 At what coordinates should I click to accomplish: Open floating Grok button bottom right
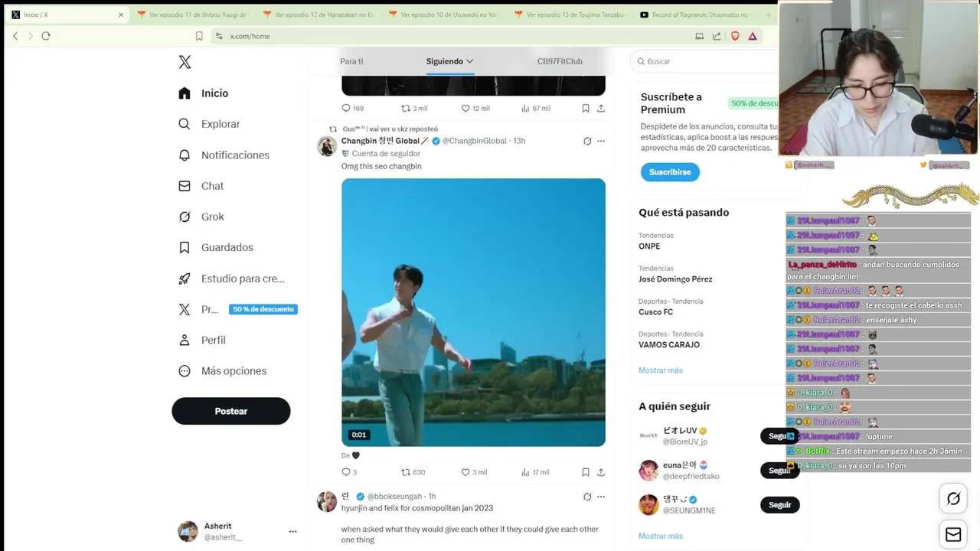coord(953,499)
